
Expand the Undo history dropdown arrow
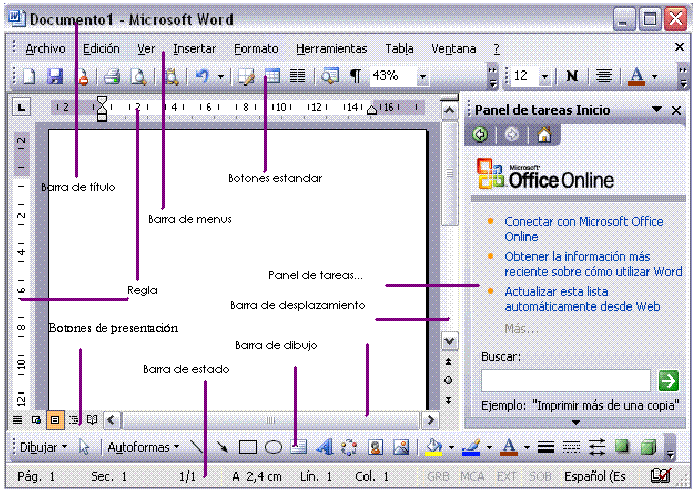(x=221, y=77)
